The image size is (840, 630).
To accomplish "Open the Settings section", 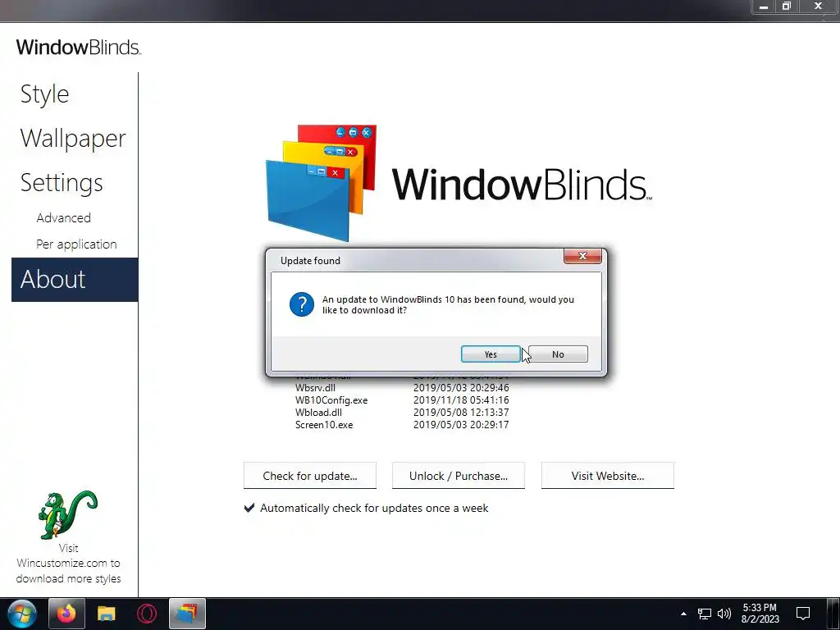I will click(x=62, y=183).
